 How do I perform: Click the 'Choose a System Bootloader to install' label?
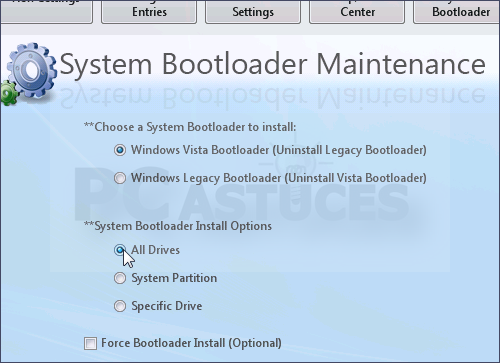click(x=190, y=127)
